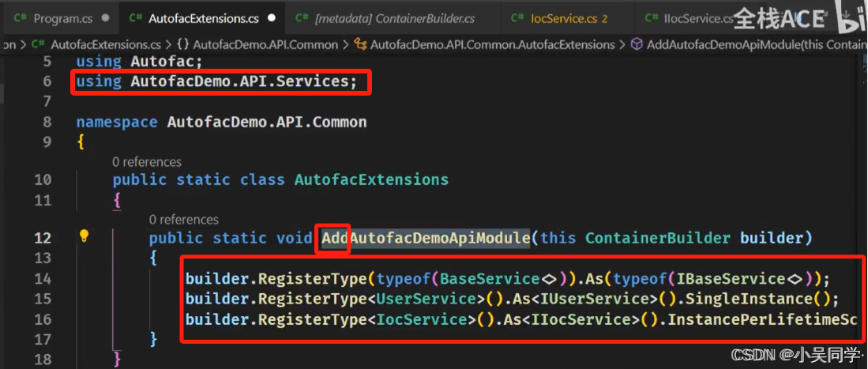Show quick fixes via the lightbulb icon
868x369 pixels.
[85, 236]
